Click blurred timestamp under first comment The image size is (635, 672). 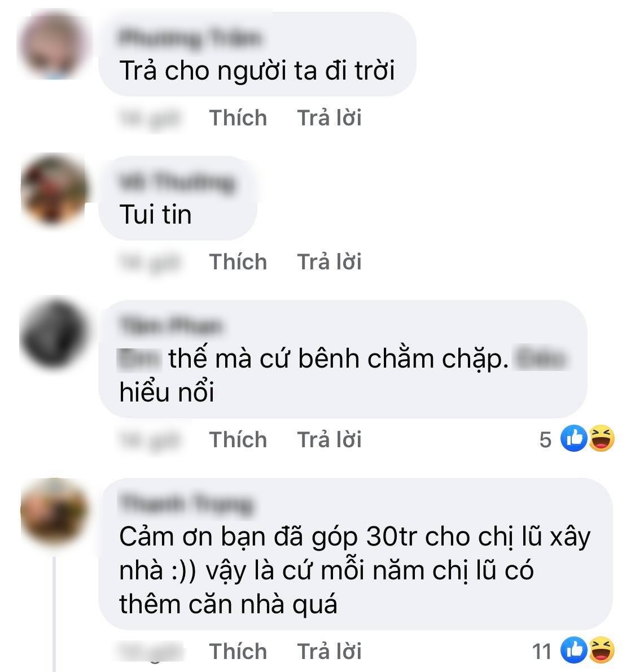(150, 119)
